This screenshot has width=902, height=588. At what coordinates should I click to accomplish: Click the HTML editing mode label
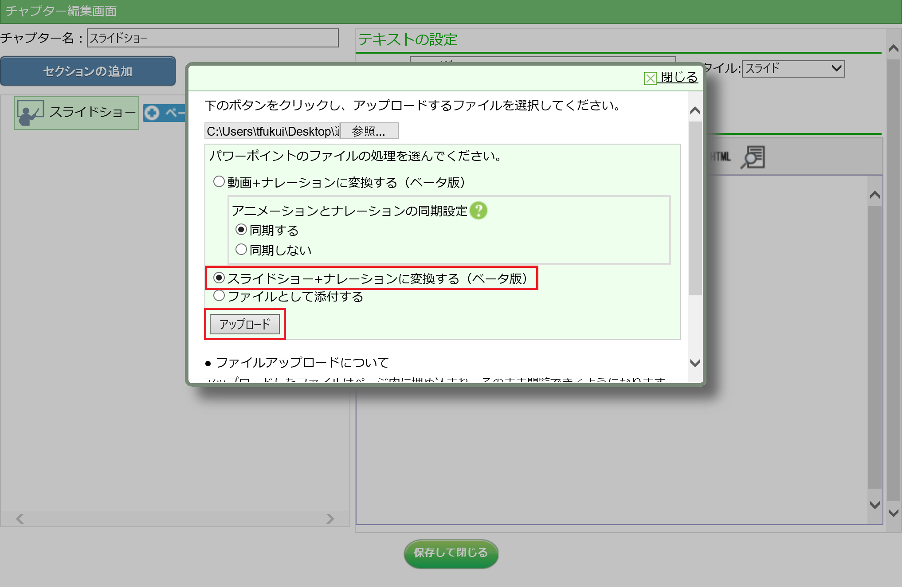tap(721, 157)
